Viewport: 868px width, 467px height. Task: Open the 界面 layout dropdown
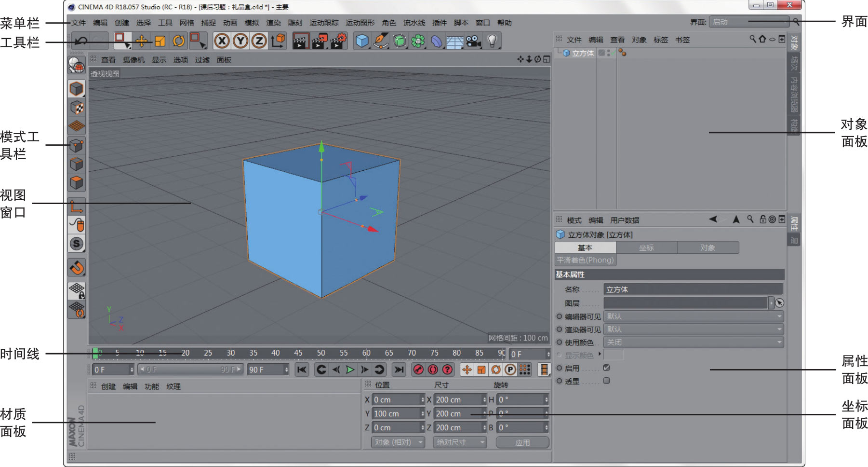tap(749, 22)
